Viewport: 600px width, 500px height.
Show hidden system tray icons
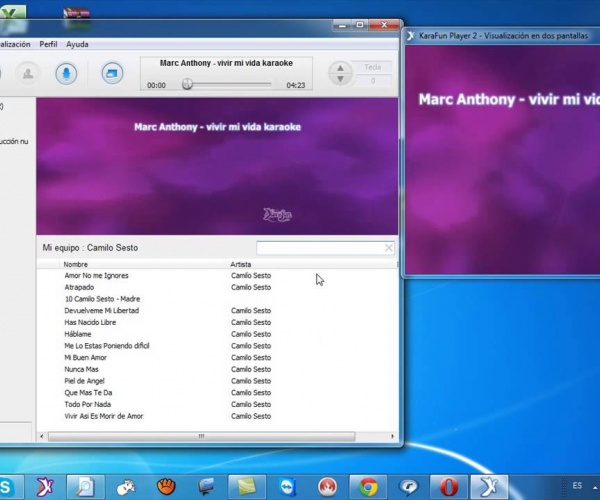[595, 487]
